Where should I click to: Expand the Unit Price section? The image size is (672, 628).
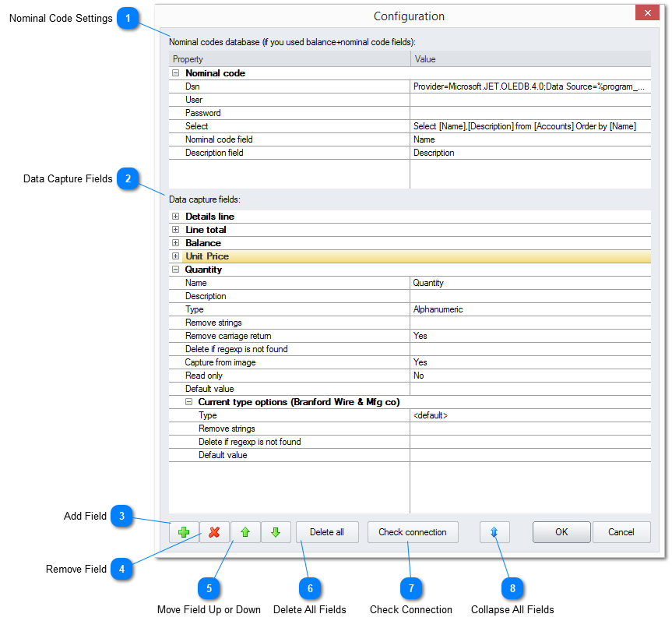tap(176, 256)
